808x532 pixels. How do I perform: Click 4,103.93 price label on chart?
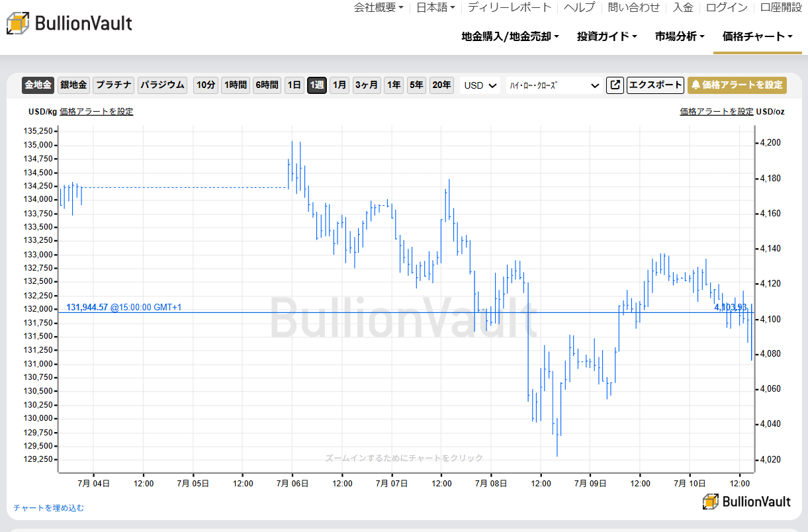coord(731,307)
